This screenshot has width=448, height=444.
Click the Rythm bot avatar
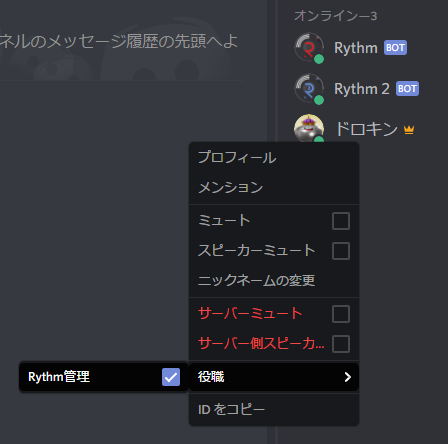tap(309, 47)
